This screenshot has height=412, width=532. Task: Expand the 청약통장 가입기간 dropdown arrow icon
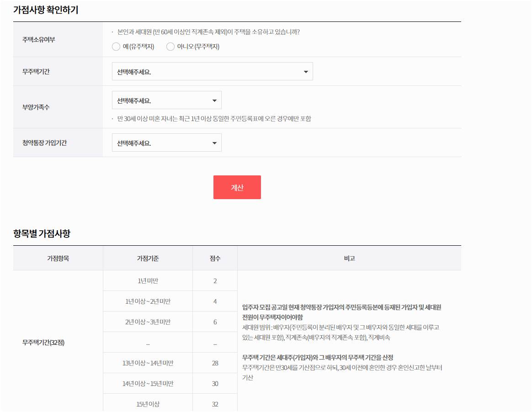click(x=214, y=143)
